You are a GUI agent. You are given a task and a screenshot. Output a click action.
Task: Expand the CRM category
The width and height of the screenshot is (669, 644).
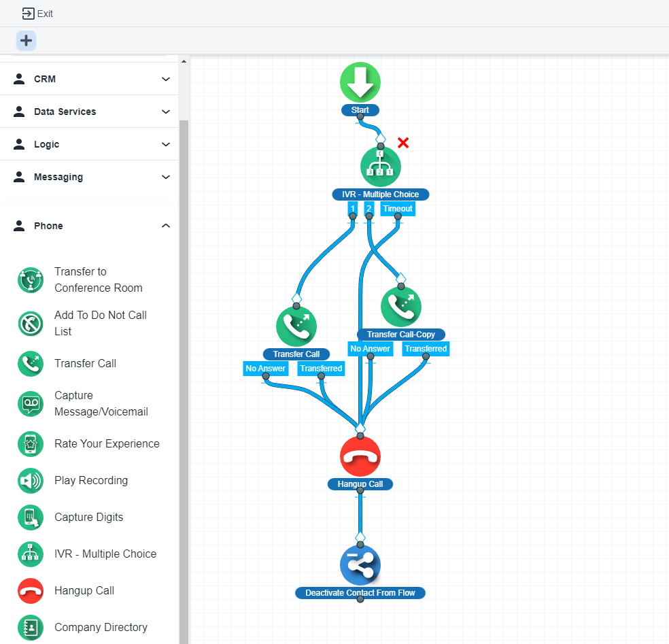pos(165,79)
